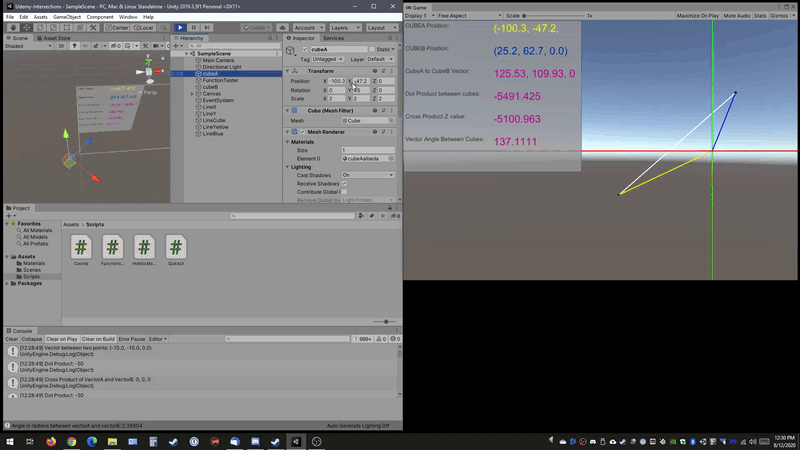Viewport: 800px width, 450px height.
Task: Click the Step frame button
Action: pyautogui.click(x=207, y=28)
